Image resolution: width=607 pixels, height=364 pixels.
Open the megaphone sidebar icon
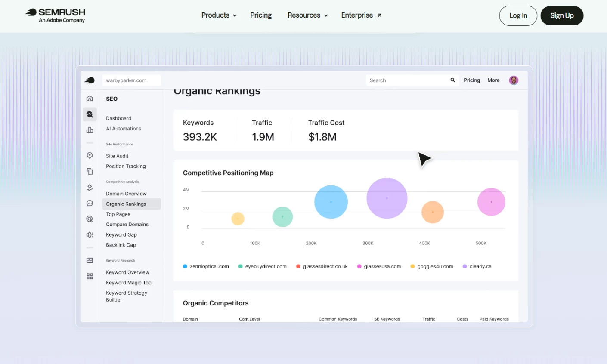click(x=90, y=235)
